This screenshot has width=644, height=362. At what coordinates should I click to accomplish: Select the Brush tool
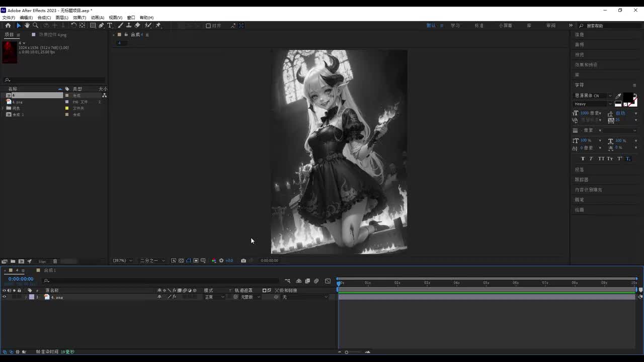tap(121, 25)
